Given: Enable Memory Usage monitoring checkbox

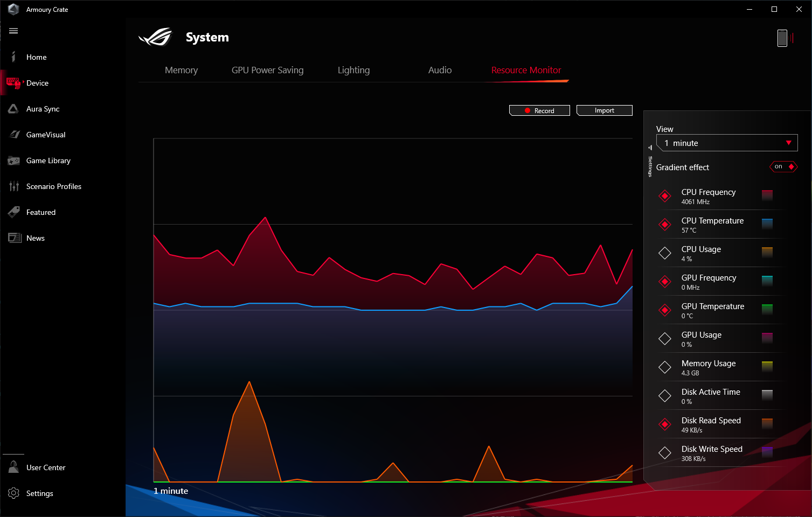Looking at the screenshot, I should click(x=665, y=367).
